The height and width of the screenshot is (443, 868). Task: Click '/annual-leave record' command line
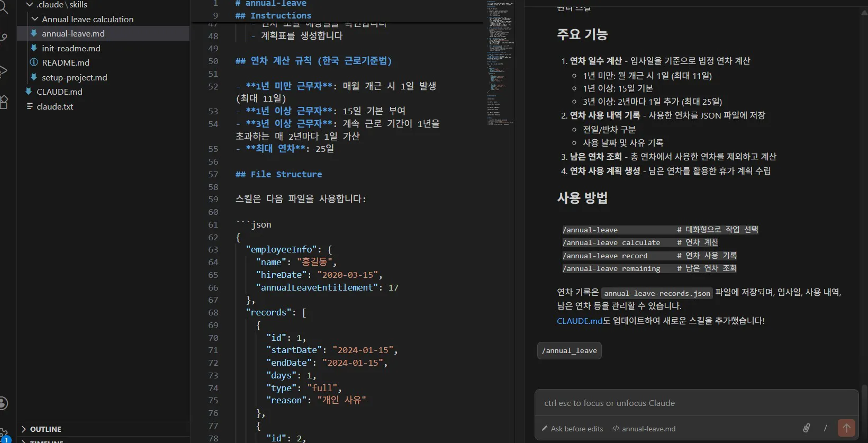click(x=649, y=256)
